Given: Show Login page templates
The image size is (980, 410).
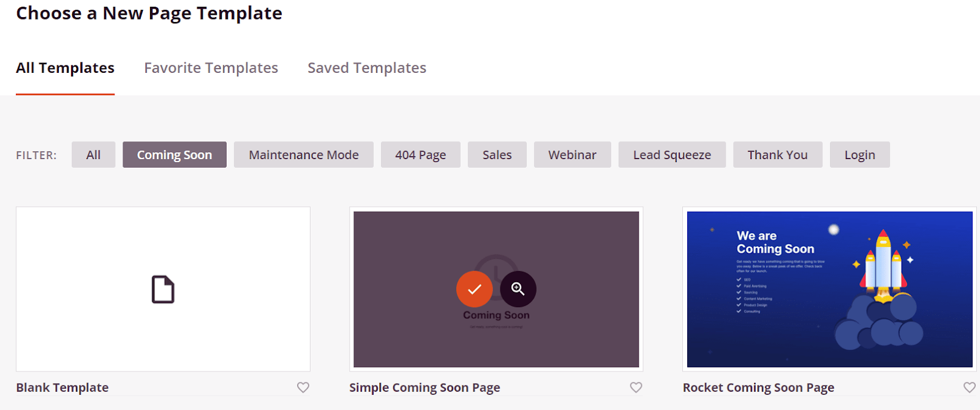Looking at the screenshot, I should 859,155.
